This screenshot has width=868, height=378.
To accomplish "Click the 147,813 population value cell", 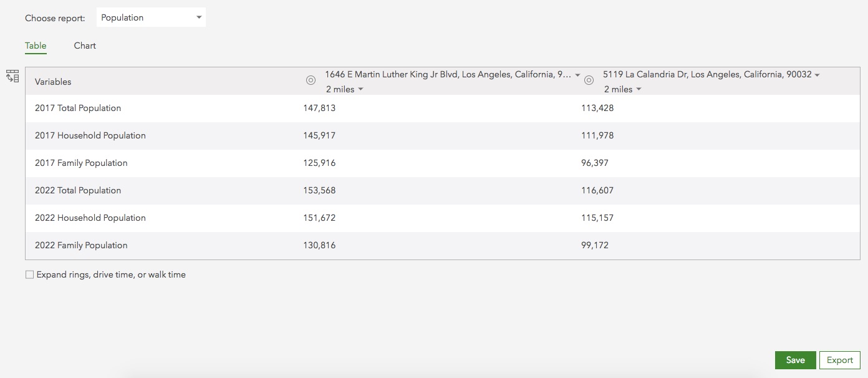I will (x=319, y=108).
